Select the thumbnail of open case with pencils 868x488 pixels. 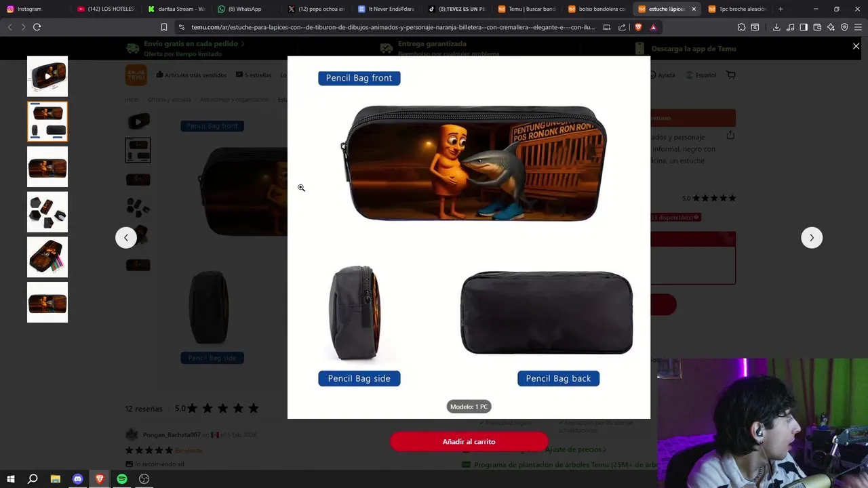47,257
